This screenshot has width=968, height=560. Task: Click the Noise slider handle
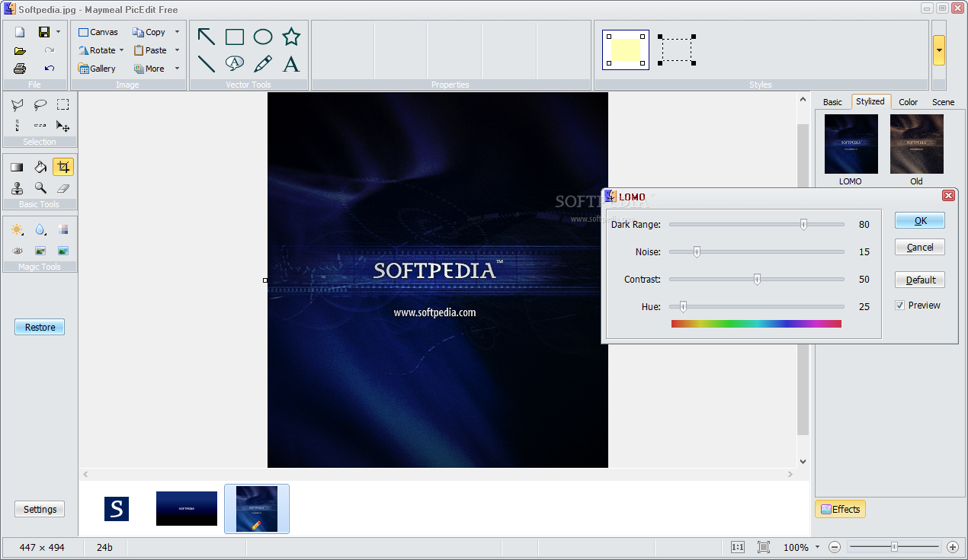pyautogui.click(x=697, y=251)
